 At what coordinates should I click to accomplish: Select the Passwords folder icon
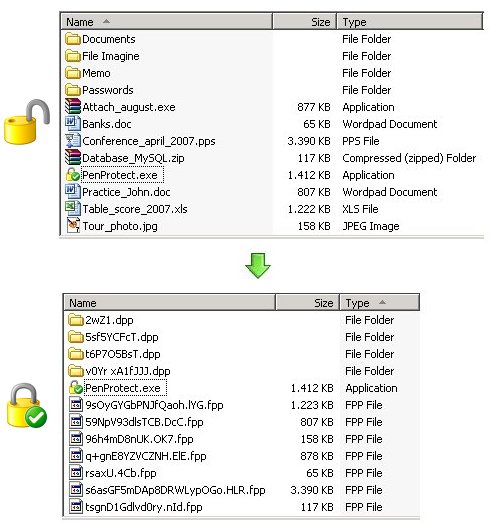click(73, 90)
